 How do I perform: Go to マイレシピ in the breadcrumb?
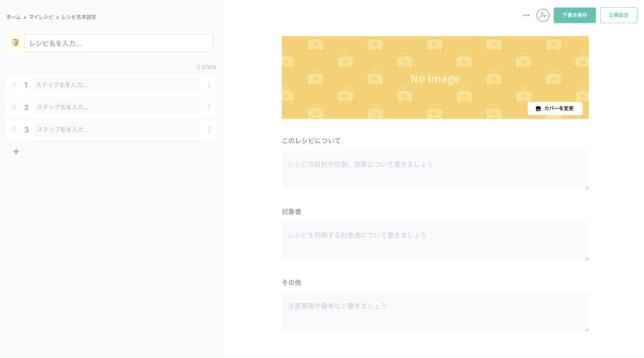[x=41, y=17]
